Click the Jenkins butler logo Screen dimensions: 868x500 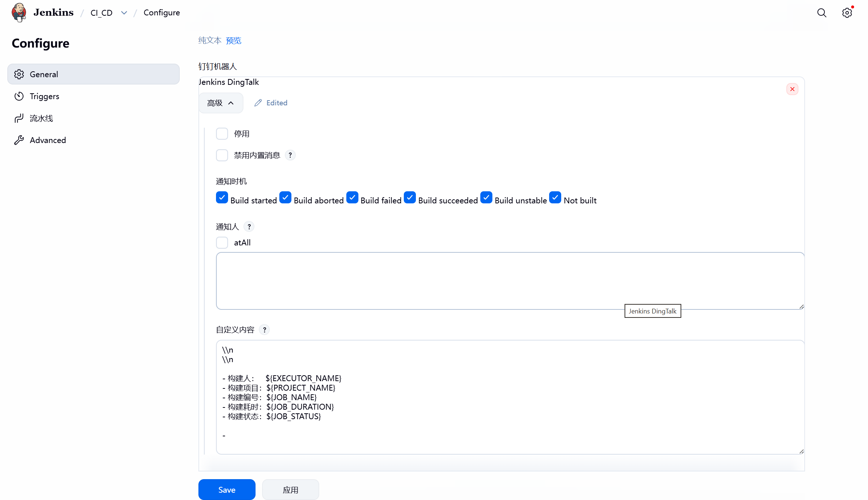point(19,12)
